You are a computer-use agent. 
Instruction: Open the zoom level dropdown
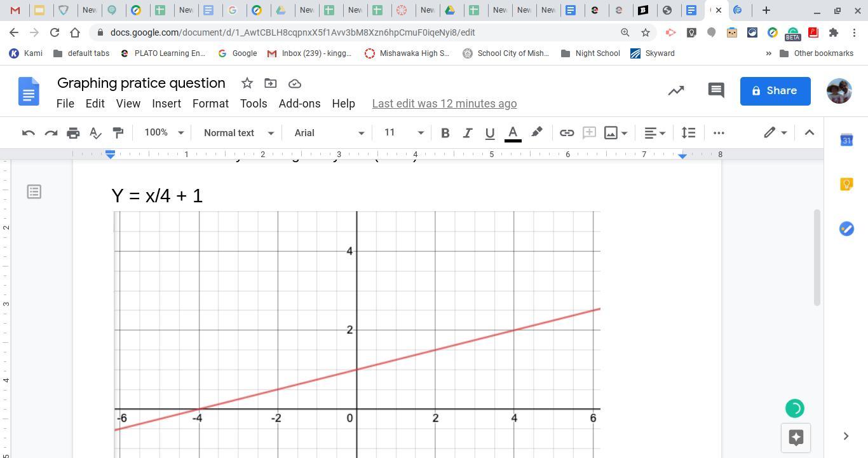pyautogui.click(x=164, y=133)
